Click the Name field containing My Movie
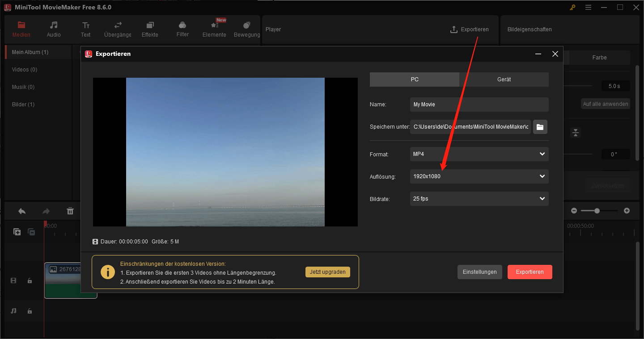This screenshot has height=339, width=644. (479, 105)
